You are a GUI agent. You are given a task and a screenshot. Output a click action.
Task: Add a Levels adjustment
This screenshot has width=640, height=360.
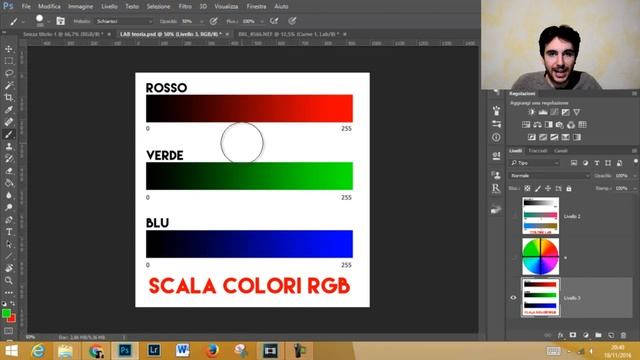click(x=543, y=112)
